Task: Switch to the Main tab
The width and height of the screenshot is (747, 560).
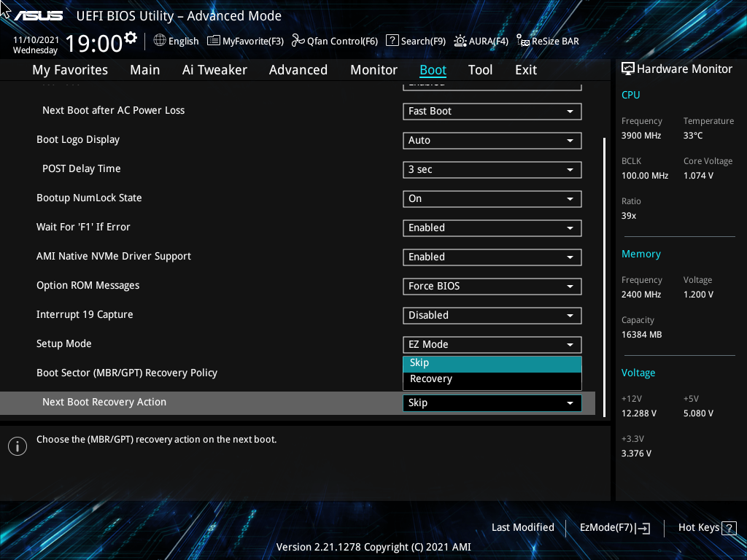Action: (x=145, y=70)
